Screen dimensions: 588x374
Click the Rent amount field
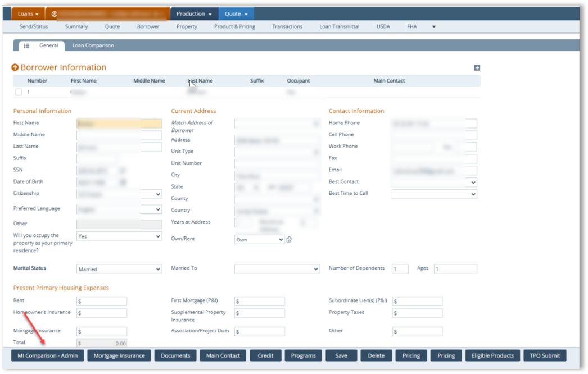(x=102, y=302)
